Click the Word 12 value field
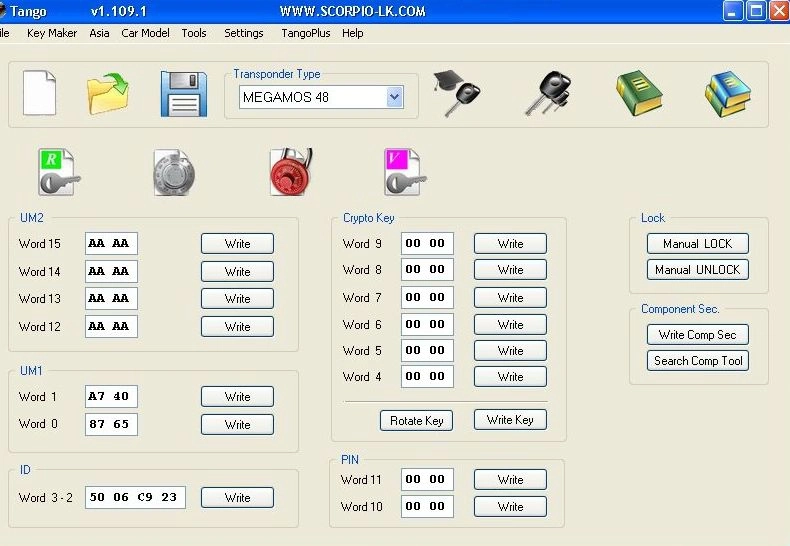Viewport: 790px width, 546px height. (x=111, y=326)
